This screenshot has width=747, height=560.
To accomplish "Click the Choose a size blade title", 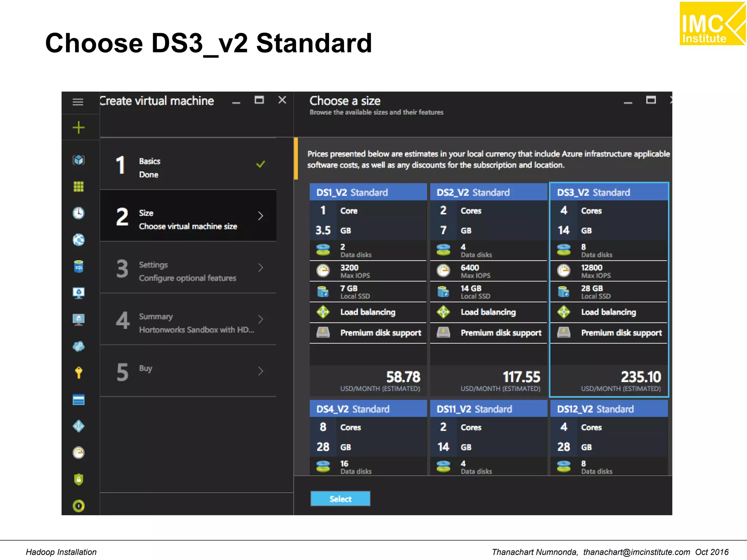I will (345, 101).
